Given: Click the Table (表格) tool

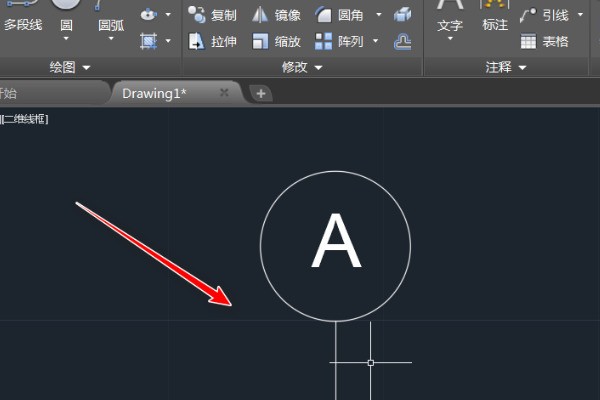Looking at the screenshot, I should [x=545, y=41].
